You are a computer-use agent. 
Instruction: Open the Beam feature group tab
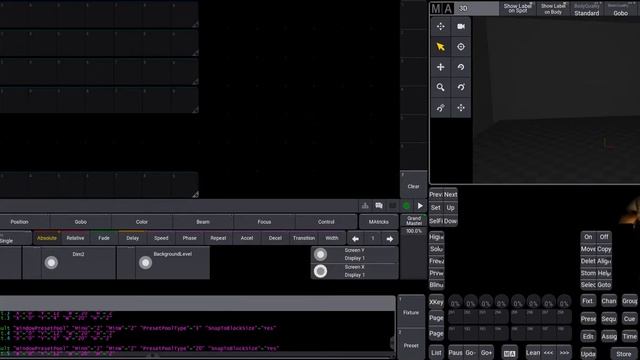click(203, 222)
